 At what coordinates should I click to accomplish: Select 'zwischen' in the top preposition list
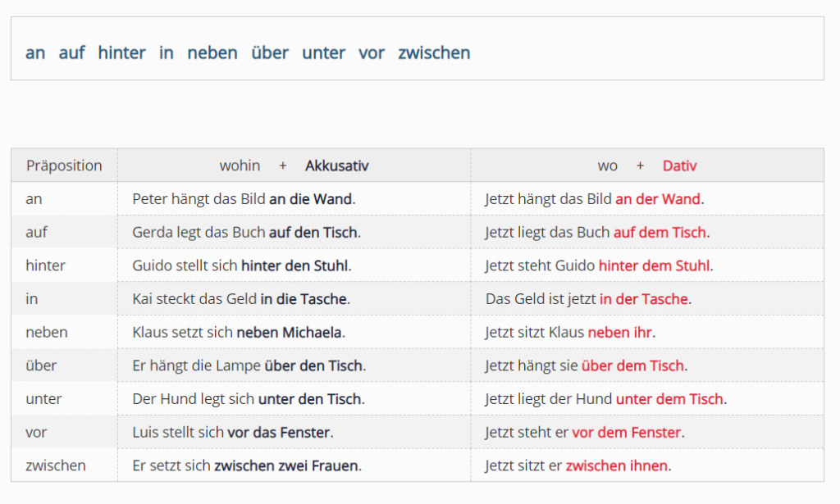[x=434, y=52]
